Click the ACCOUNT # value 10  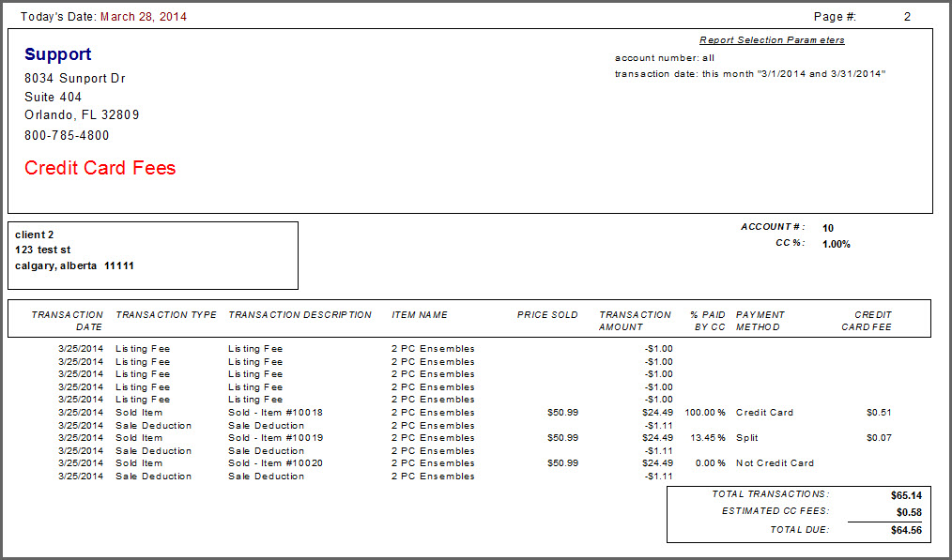[827, 227]
